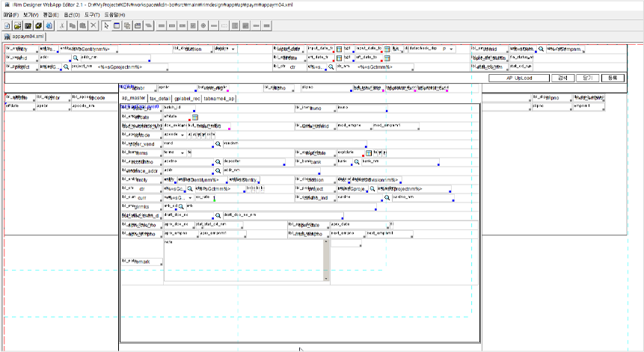Open the 파일(F) menu
The image size is (644, 352).
[x=11, y=15]
